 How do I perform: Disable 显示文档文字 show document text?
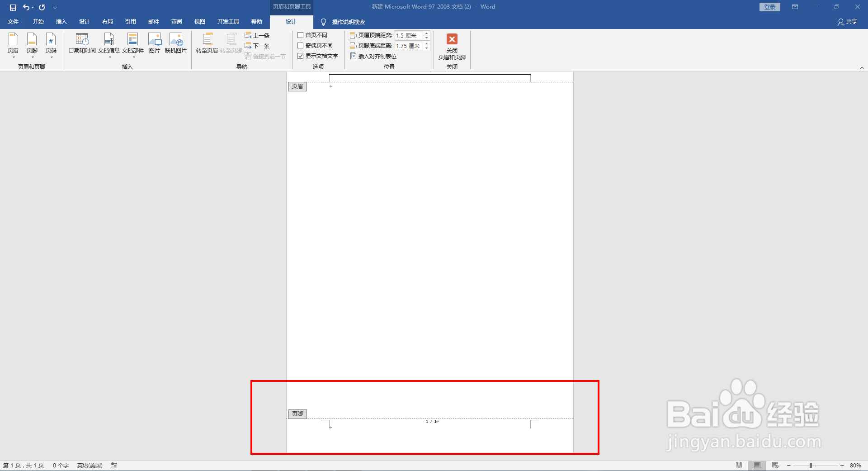point(301,56)
